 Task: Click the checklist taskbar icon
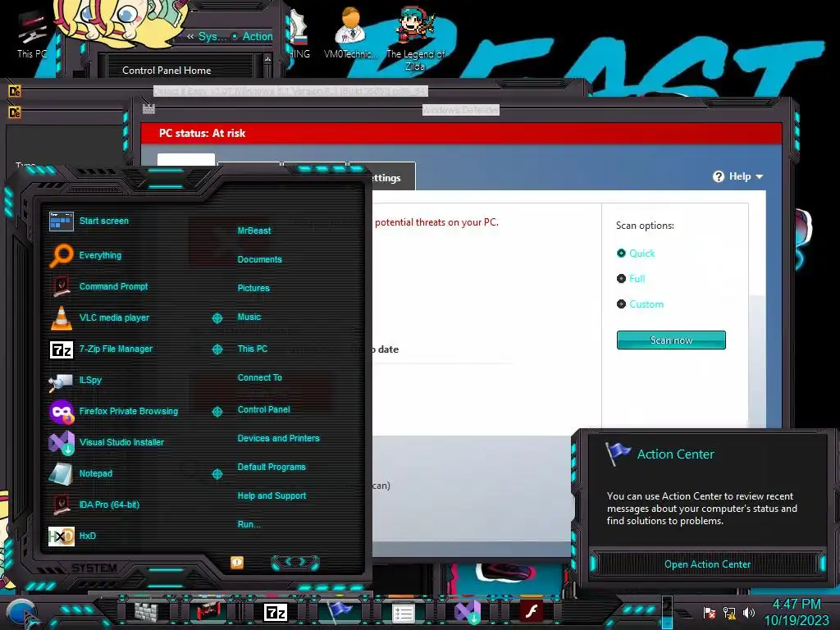tap(403, 614)
